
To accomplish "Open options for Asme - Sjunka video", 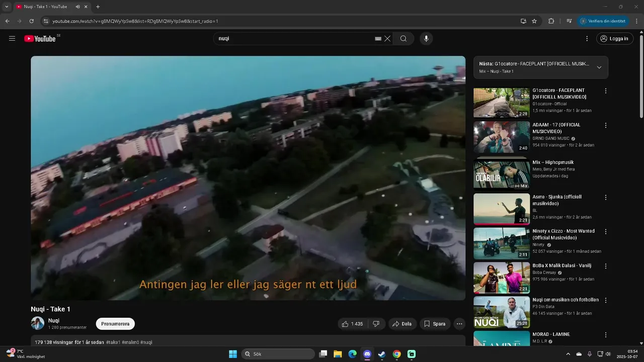I will click(606, 198).
